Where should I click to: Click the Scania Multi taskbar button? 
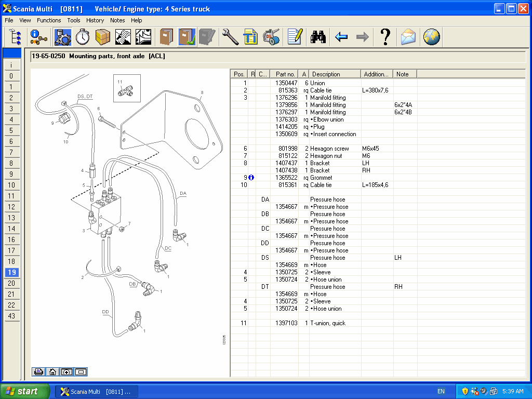click(96, 392)
